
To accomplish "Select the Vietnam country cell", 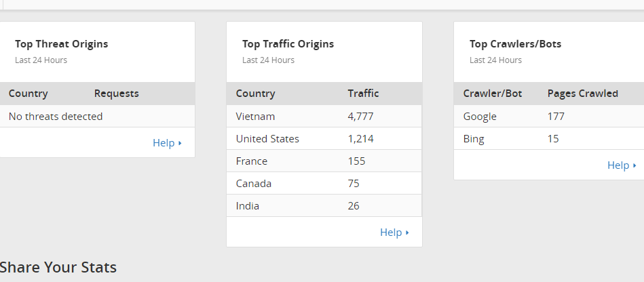I will (255, 117).
